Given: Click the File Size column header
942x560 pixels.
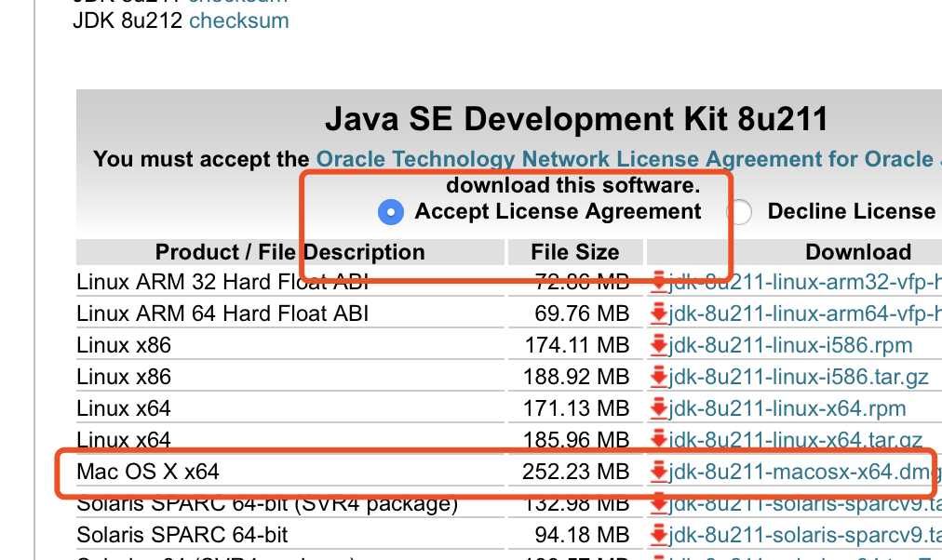Looking at the screenshot, I should tap(575, 252).
